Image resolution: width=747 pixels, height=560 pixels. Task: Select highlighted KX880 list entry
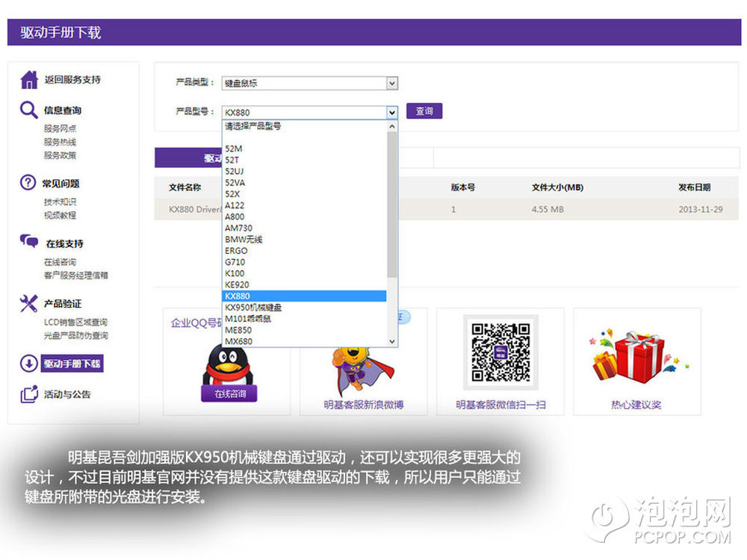point(305,296)
